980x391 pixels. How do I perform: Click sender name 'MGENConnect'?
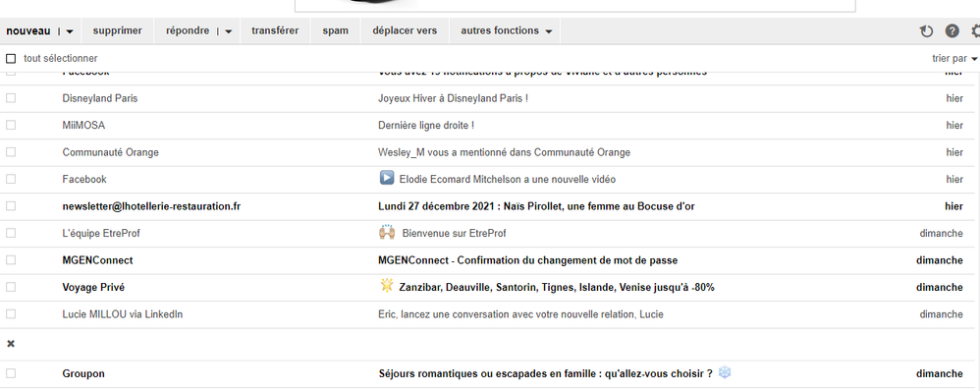[97, 259]
